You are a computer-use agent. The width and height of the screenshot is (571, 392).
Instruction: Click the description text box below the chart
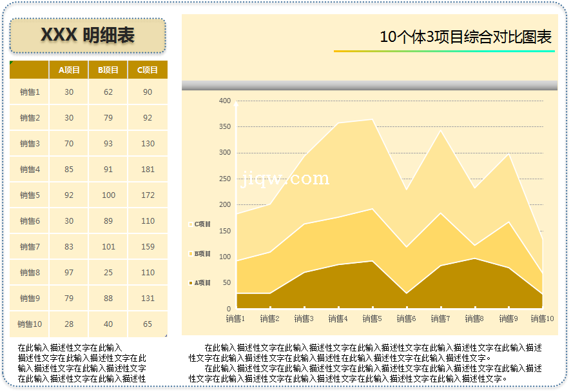pyautogui.click(x=365, y=363)
